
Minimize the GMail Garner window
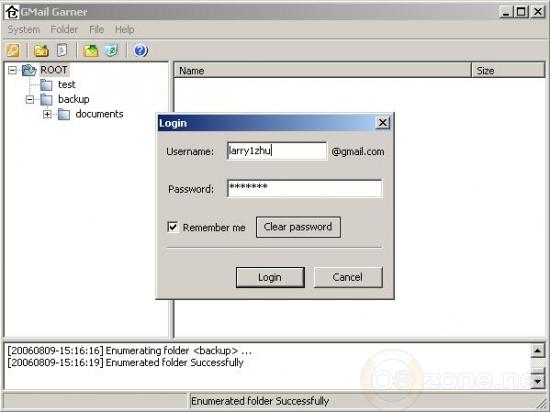pyautogui.click(x=506, y=12)
